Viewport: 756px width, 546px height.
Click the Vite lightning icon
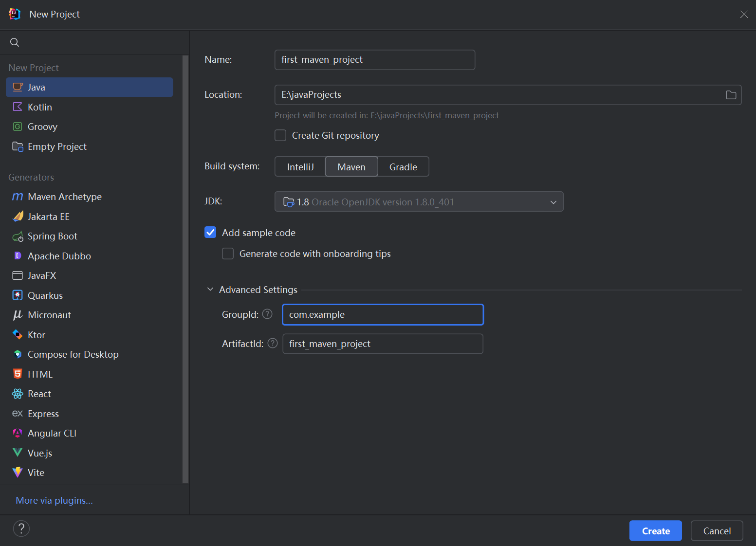[x=18, y=472]
